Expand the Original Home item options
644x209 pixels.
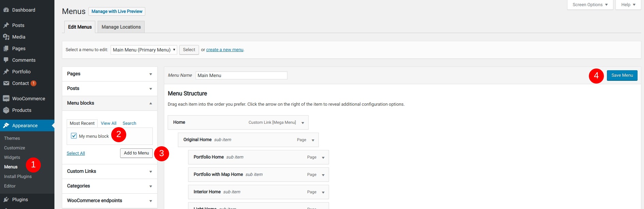point(313,140)
